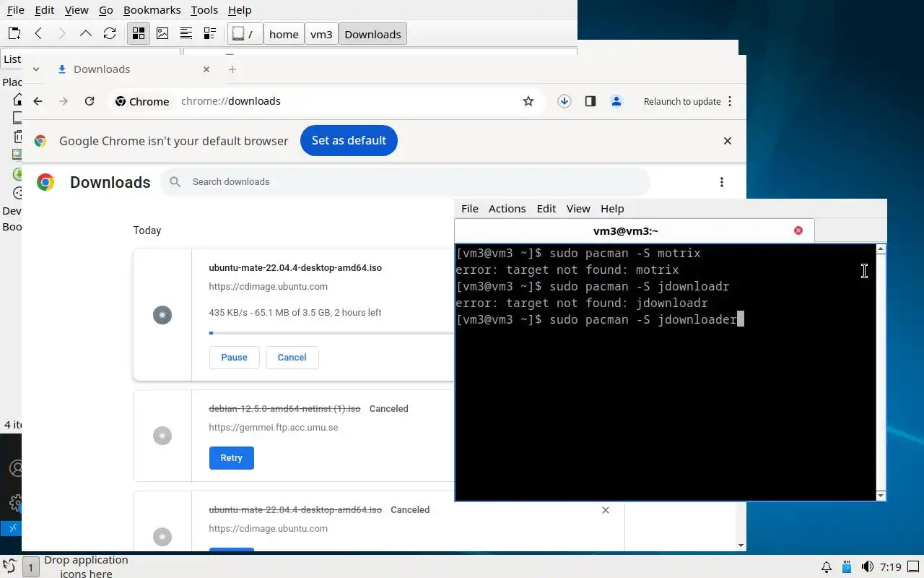Dismiss the default browser infobar
The width and height of the screenshot is (924, 578).
[x=728, y=141]
